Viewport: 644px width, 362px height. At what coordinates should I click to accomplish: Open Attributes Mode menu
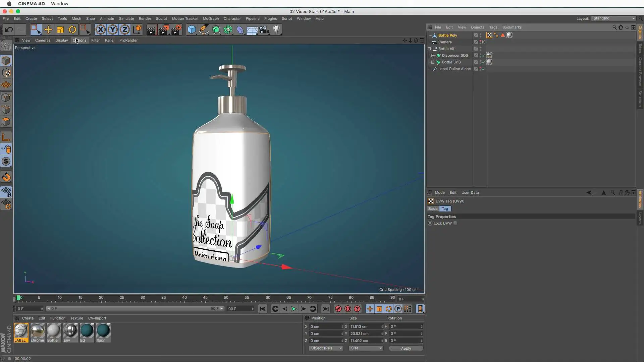click(440, 192)
